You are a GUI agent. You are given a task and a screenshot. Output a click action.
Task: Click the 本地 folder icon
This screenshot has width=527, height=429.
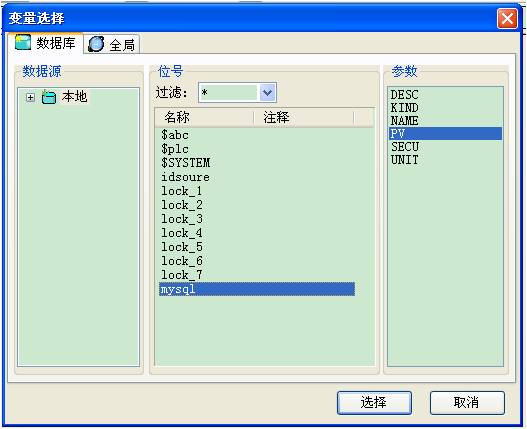click(x=49, y=97)
